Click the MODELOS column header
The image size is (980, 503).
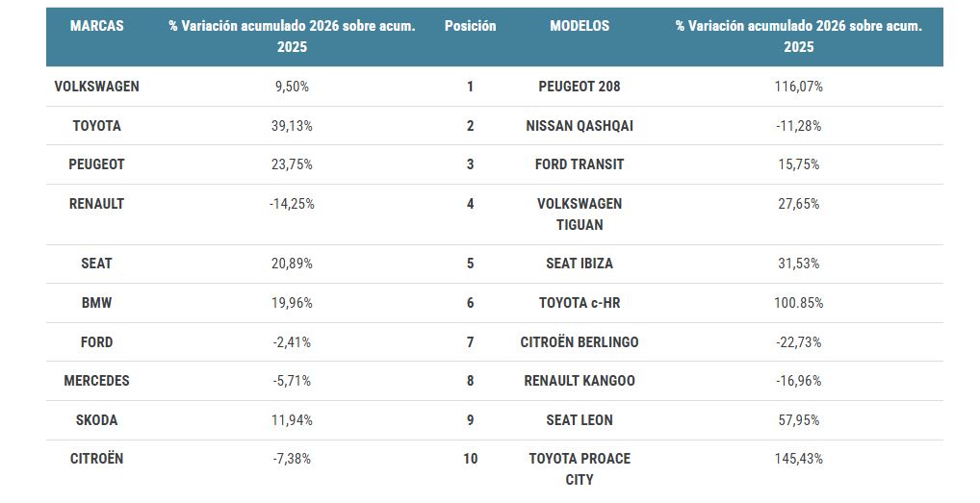coord(580,26)
